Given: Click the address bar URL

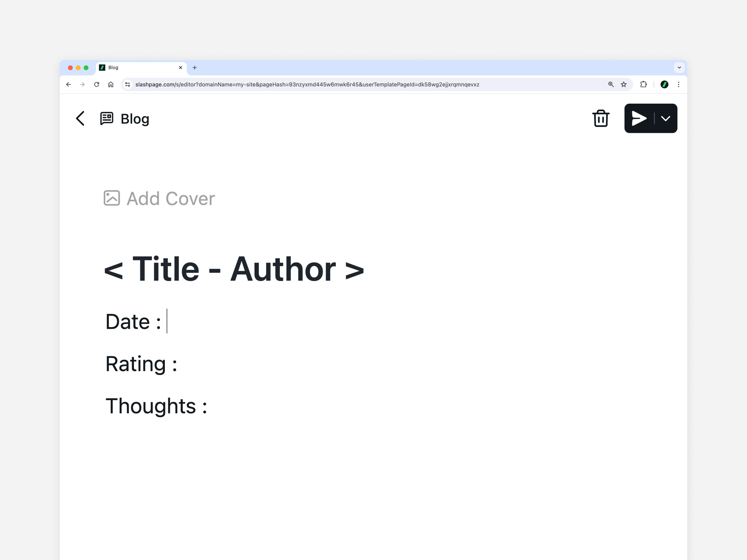Looking at the screenshot, I should 307,84.
